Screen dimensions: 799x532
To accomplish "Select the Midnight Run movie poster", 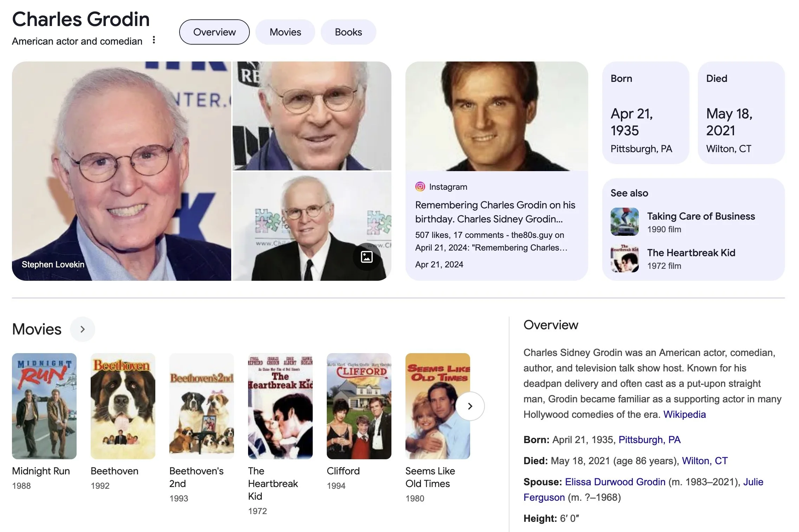I will pyautogui.click(x=44, y=406).
